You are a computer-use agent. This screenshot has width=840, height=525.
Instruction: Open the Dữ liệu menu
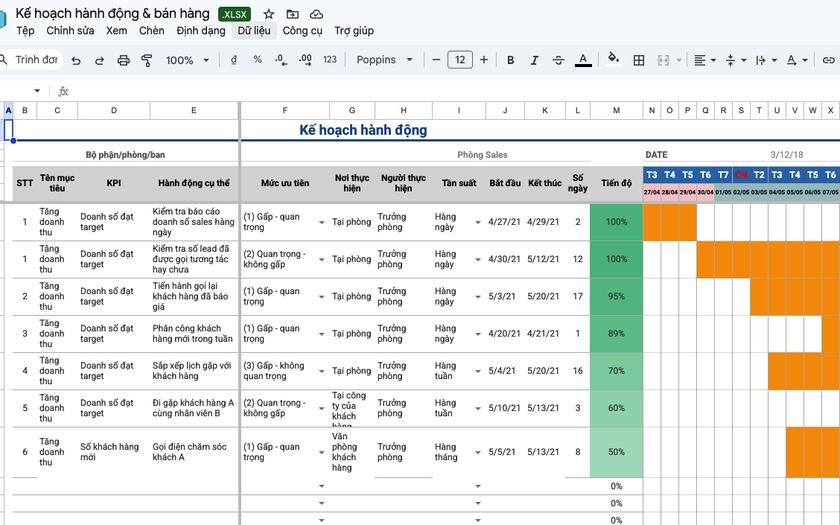[254, 31]
